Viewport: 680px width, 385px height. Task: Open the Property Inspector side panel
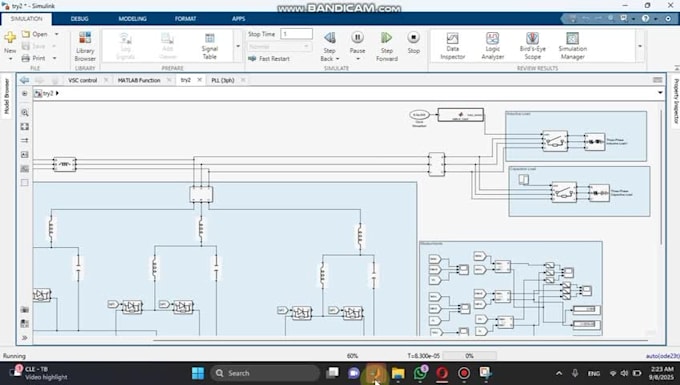tap(676, 101)
